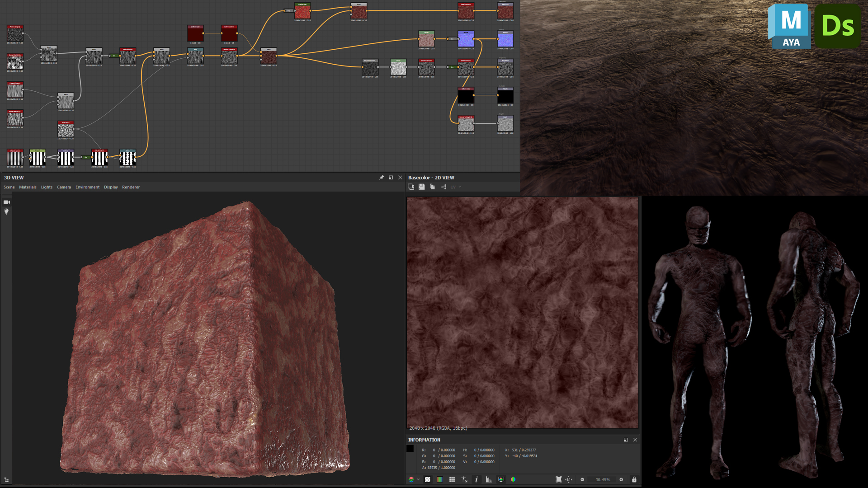Open the Environment menu
The image size is (868, 488).
(87, 187)
